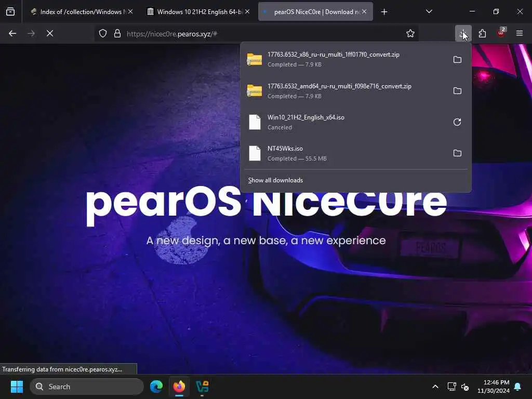
Task: View site security via the padlock icon
Action: pos(117,33)
